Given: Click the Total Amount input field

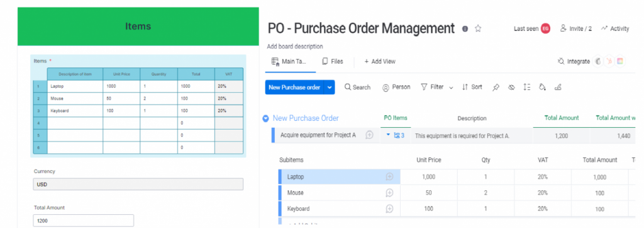Looking at the screenshot, I should tap(84, 220).
